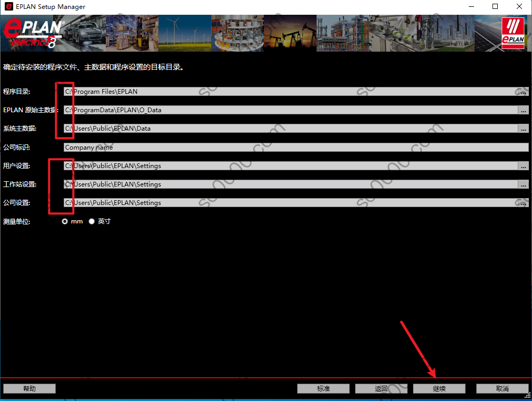Screen dimensions: 532x401
Task: Click the EPLAN electric P8 logo
Action: coord(33,33)
